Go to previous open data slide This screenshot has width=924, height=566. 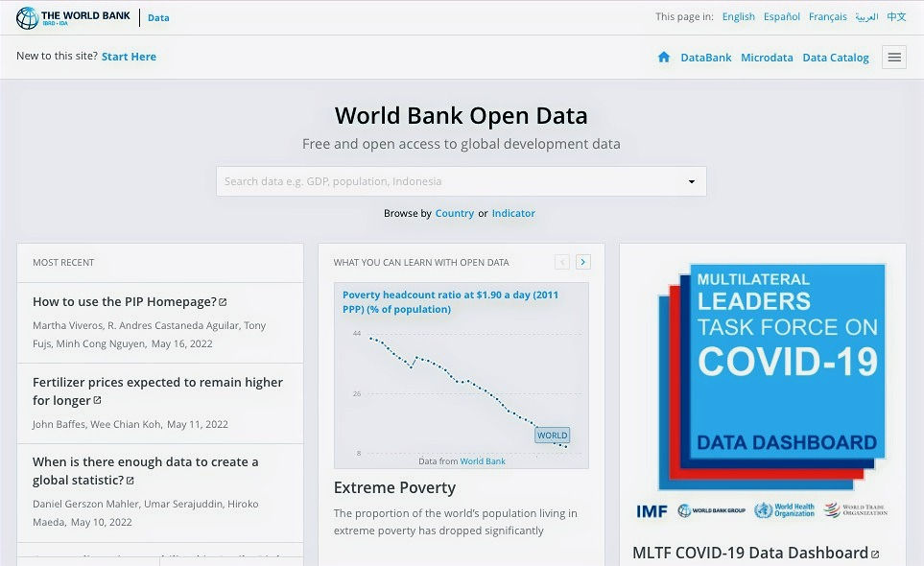tap(562, 262)
